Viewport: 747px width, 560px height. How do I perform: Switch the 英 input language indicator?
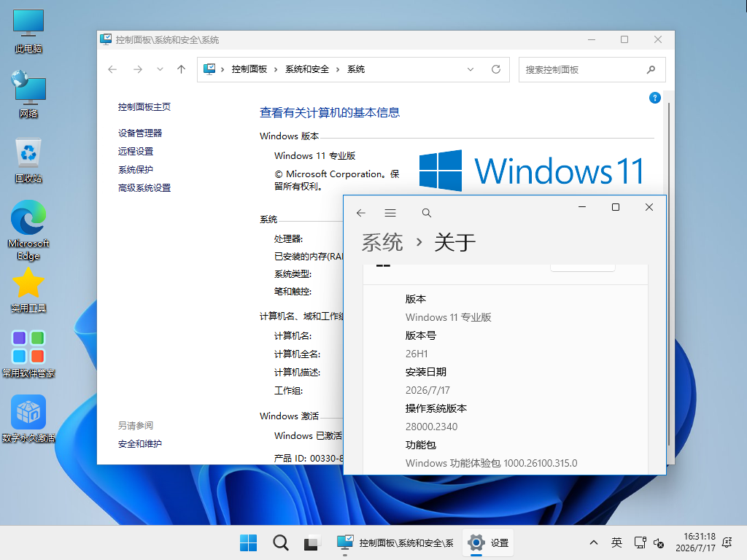coord(616,542)
